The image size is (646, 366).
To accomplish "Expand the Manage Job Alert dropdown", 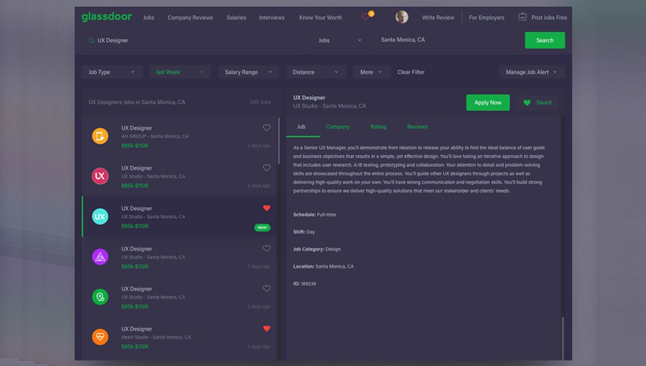I will (x=531, y=72).
